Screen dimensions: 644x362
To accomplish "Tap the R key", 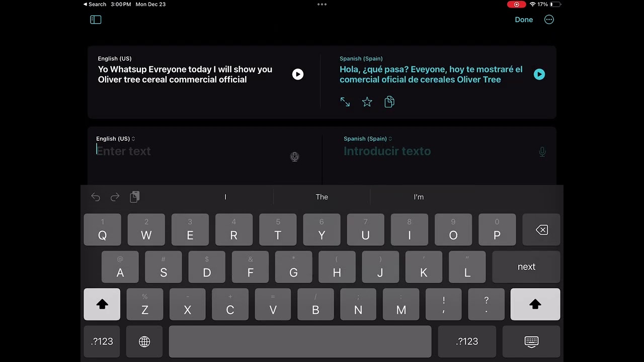I will [234, 230].
